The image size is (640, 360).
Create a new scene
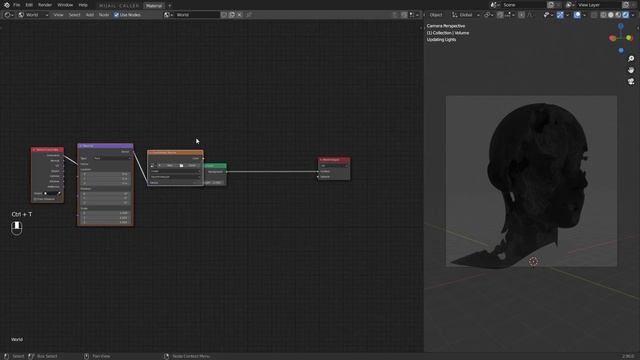[551, 5]
